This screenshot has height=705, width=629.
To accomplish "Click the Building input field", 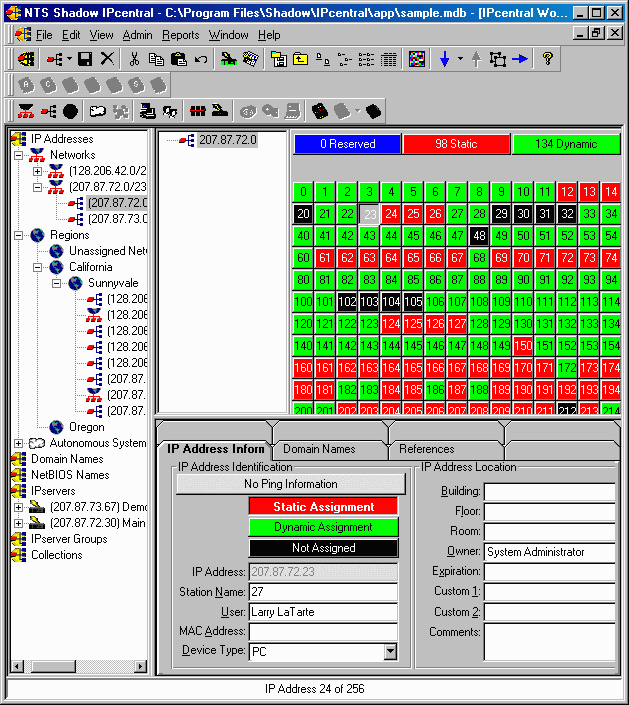I will point(549,491).
